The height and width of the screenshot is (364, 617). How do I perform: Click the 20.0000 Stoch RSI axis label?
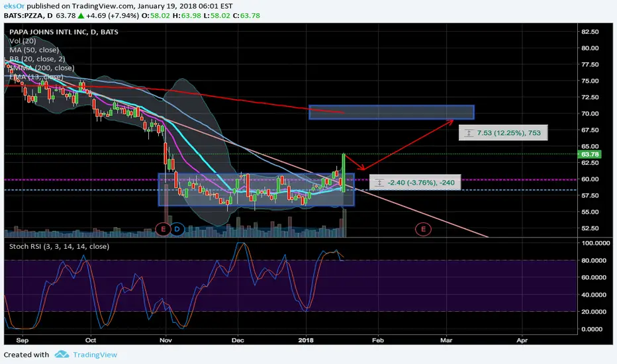[x=595, y=312]
